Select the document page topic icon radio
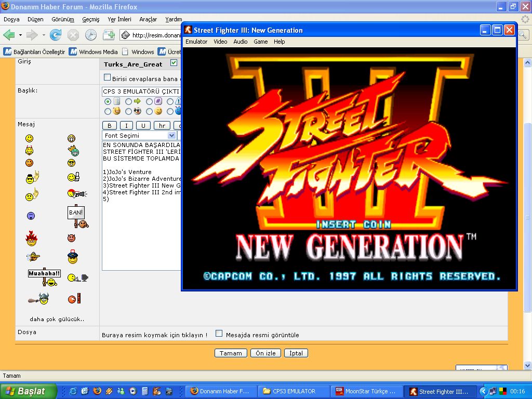Screen dimensions: 532x399 [108, 101]
